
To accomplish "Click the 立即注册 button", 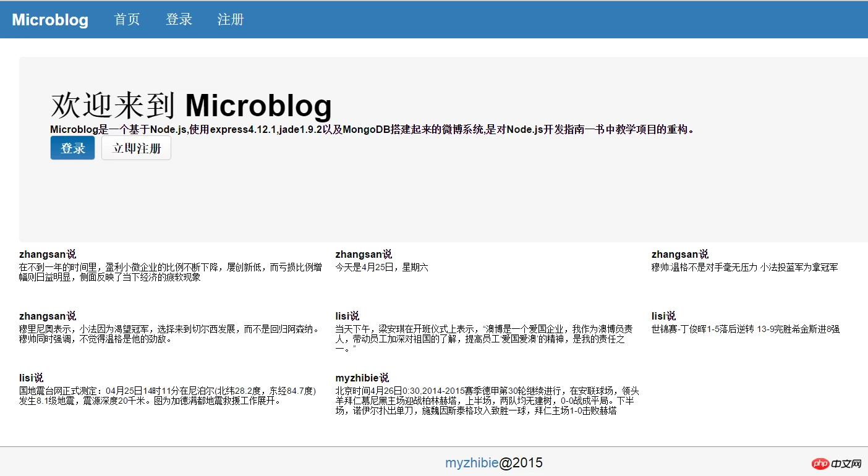I will coord(136,148).
